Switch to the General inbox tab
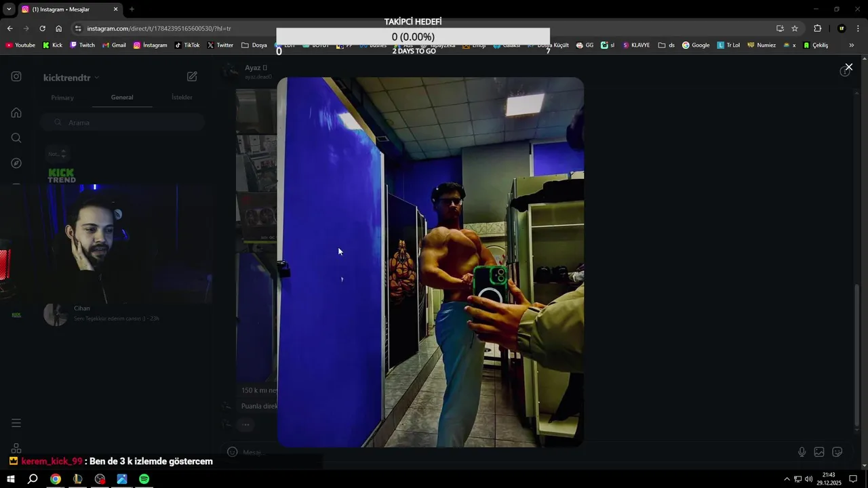Screen dimensions: 868x488 (x=122, y=97)
